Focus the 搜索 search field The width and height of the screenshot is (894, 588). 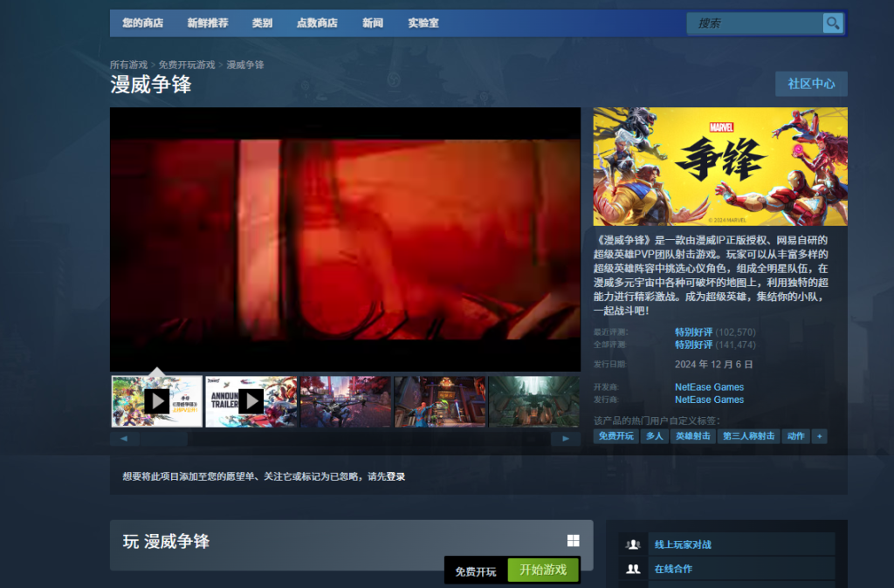[x=755, y=24]
